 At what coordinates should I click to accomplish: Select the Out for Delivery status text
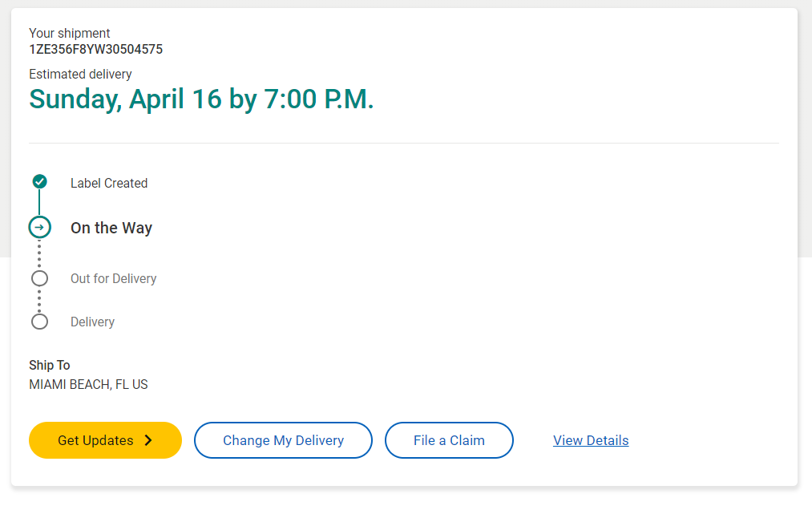[x=113, y=278]
